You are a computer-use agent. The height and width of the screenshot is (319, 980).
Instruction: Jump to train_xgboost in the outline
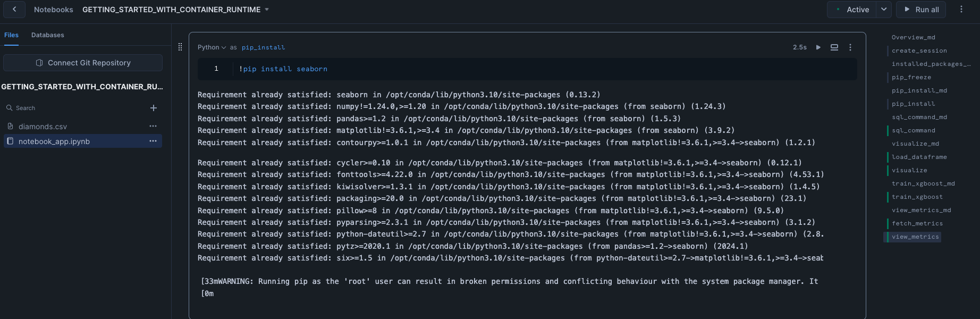[x=917, y=197]
